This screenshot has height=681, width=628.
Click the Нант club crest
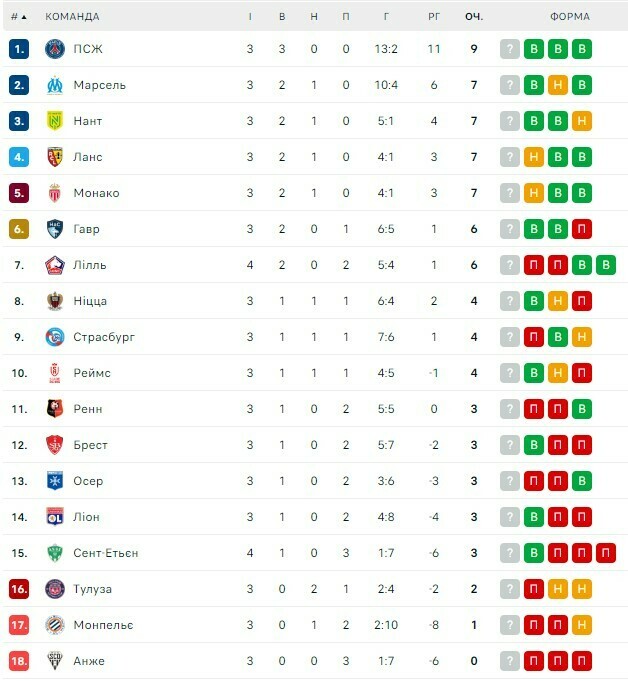click(55, 121)
